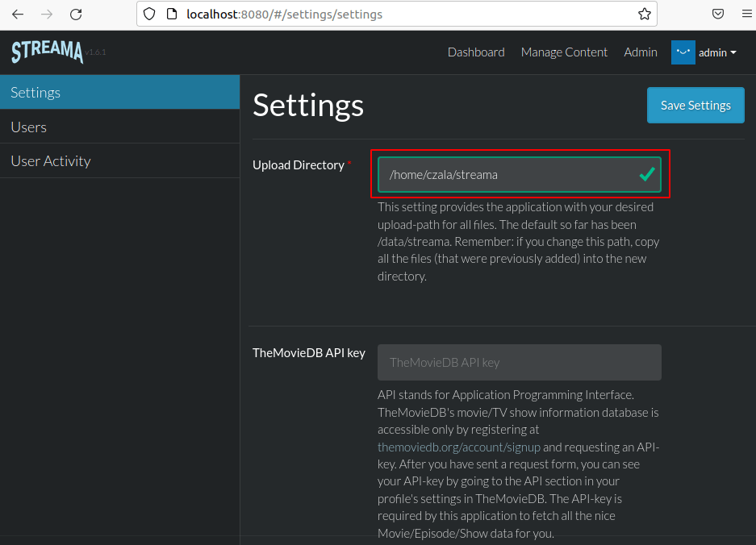Open the Dashboard menu item
Screen dimensions: 756x545
476,52
